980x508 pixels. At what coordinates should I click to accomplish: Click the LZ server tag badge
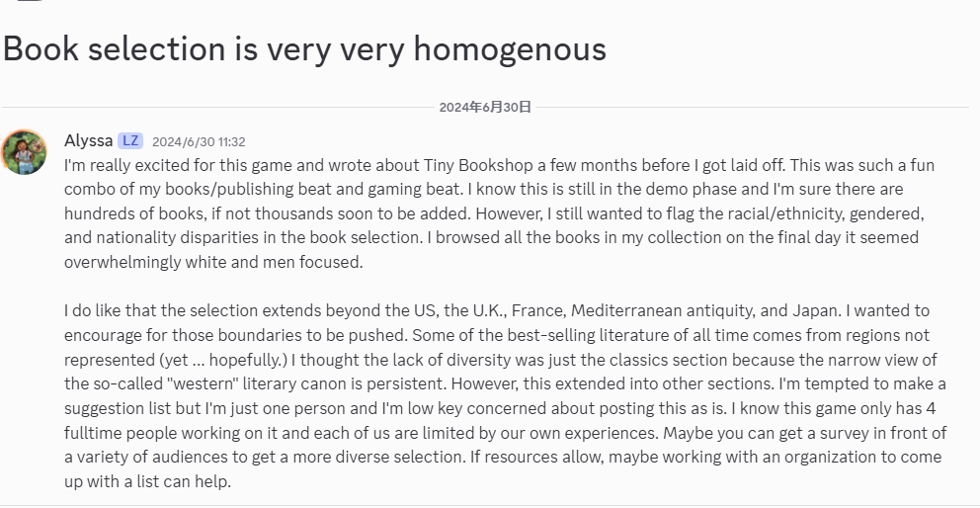pyautogui.click(x=130, y=140)
